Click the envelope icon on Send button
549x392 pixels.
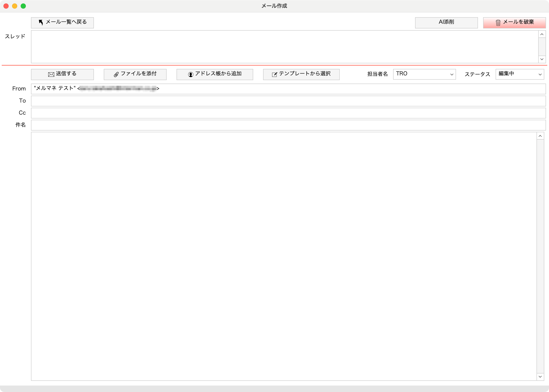coord(51,75)
